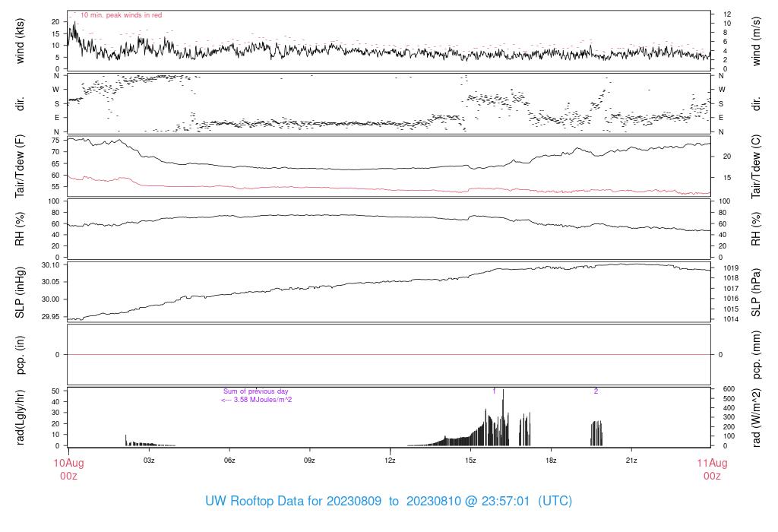Click the flat red precipitation line
This screenshot has height=532, width=778.
(389, 355)
